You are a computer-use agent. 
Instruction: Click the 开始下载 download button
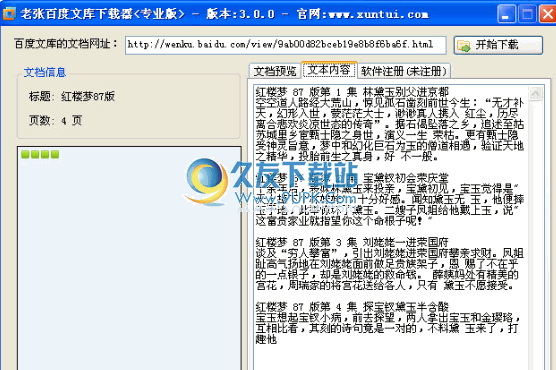498,45
